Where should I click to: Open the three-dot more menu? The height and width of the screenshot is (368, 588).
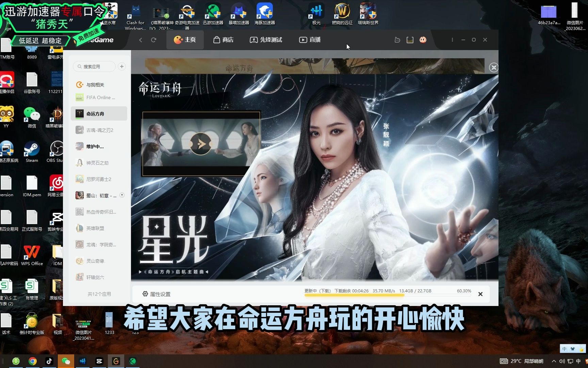[x=452, y=40]
